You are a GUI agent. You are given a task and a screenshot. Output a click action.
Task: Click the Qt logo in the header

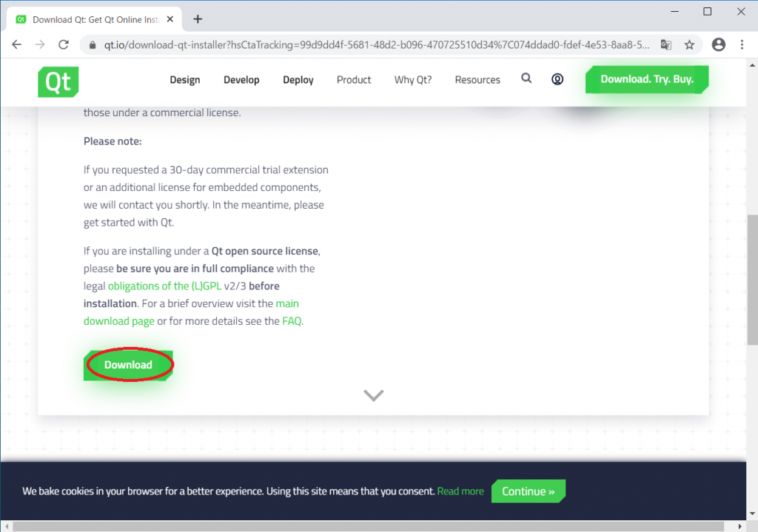click(58, 82)
